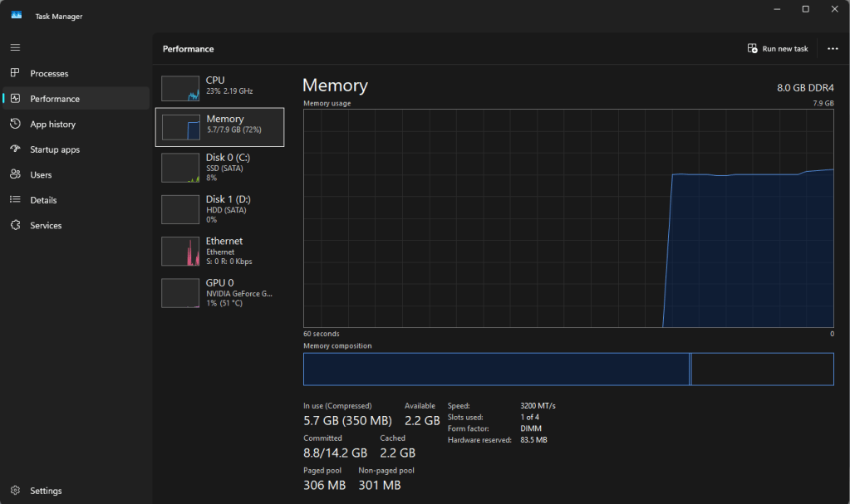Click In use value 5.7 GB (350 MB)
The image size is (850, 504).
coord(347,420)
